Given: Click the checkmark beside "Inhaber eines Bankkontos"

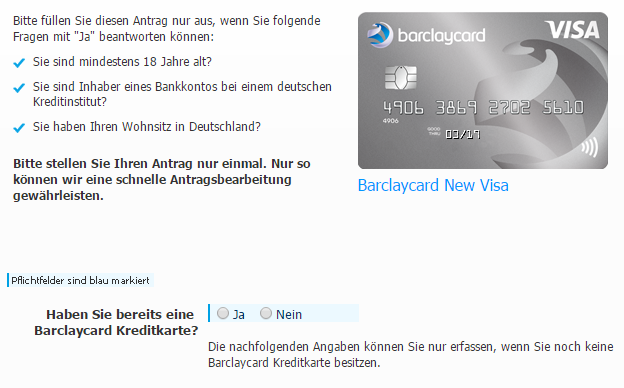Looking at the screenshot, I should [19, 88].
